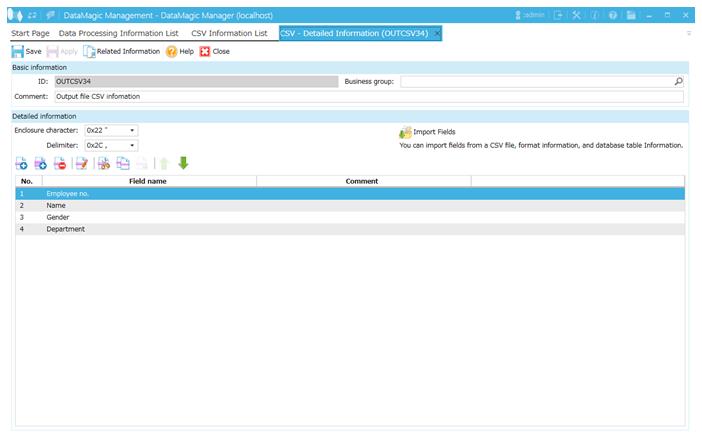This screenshot has width=702, height=438.
Task: Click the add field icon
Action: 22,163
